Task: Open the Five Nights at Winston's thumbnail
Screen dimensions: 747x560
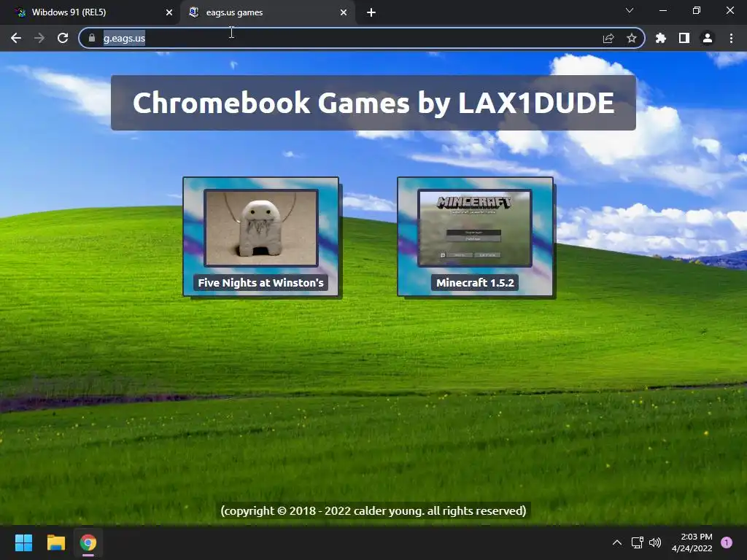Action: [x=261, y=227]
